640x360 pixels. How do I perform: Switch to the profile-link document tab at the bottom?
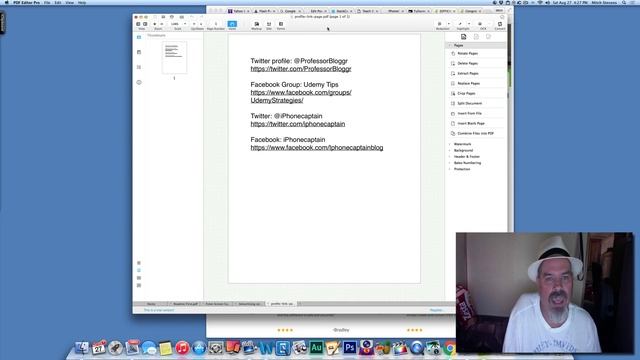click(x=282, y=304)
